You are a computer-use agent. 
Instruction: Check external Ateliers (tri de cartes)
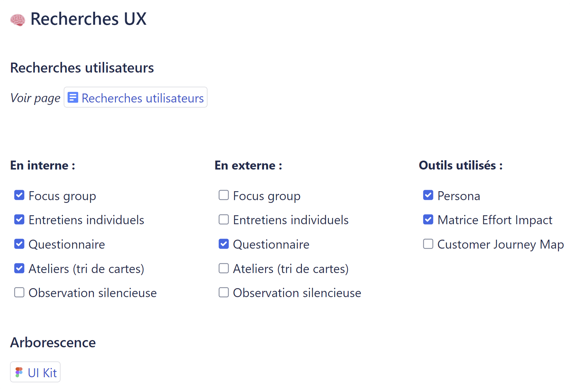(x=224, y=268)
